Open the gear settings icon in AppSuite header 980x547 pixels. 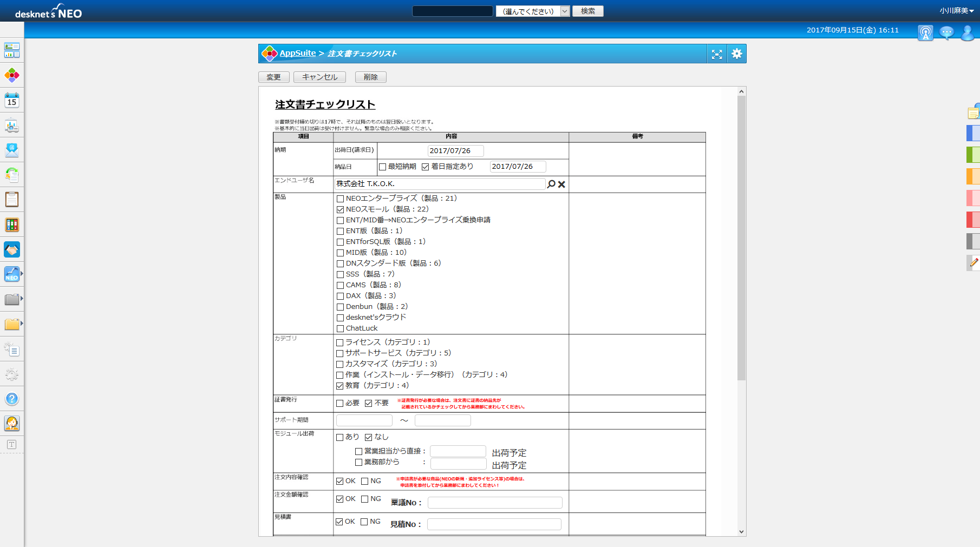736,54
